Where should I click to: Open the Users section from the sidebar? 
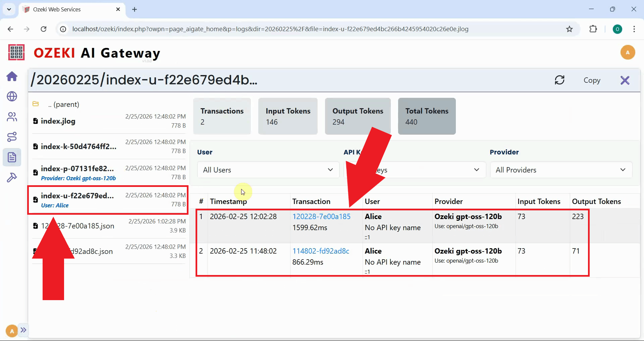click(12, 117)
